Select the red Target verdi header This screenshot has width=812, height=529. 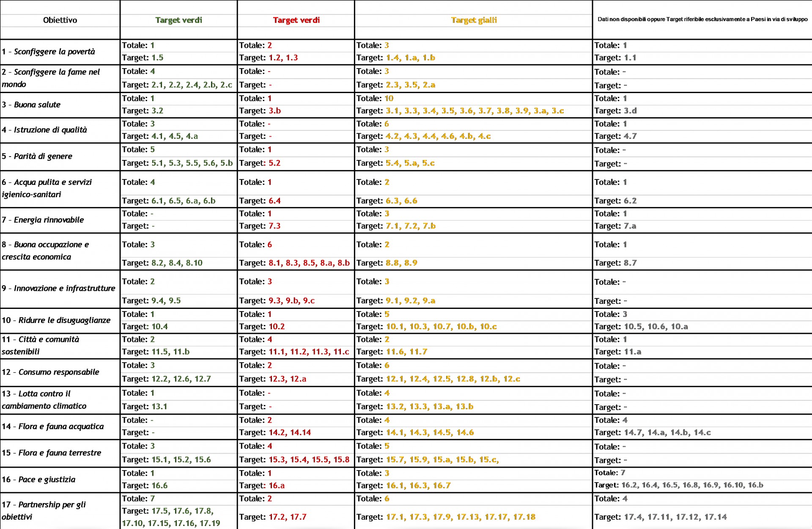pos(296,20)
